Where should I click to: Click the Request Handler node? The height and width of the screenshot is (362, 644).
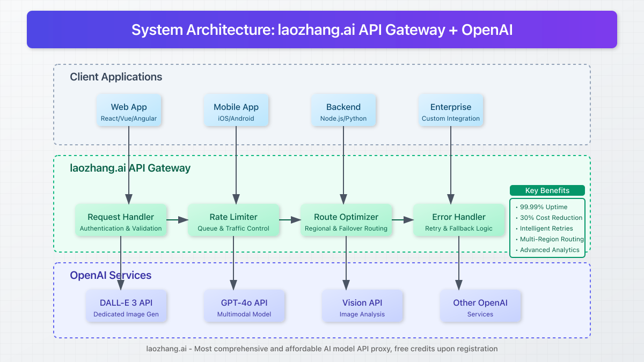[x=121, y=220]
